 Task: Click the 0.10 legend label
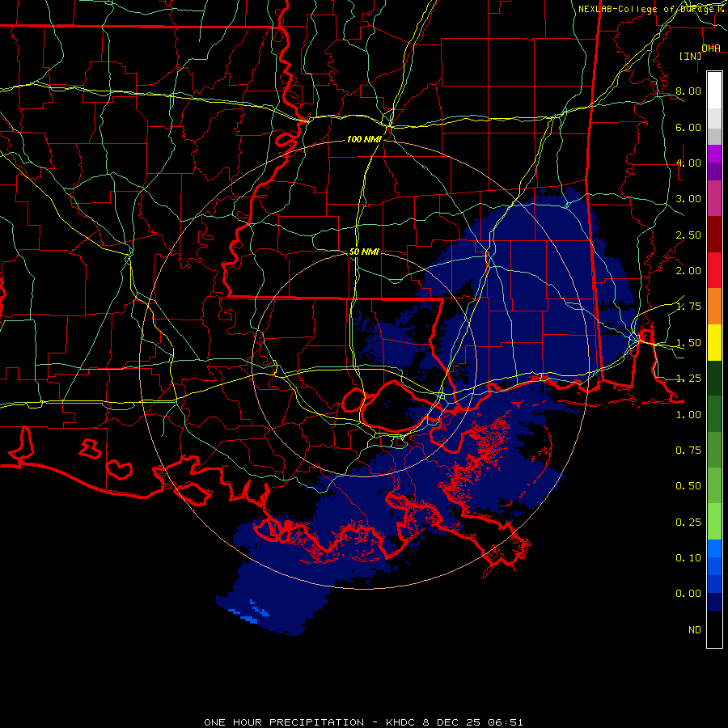point(688,558)
